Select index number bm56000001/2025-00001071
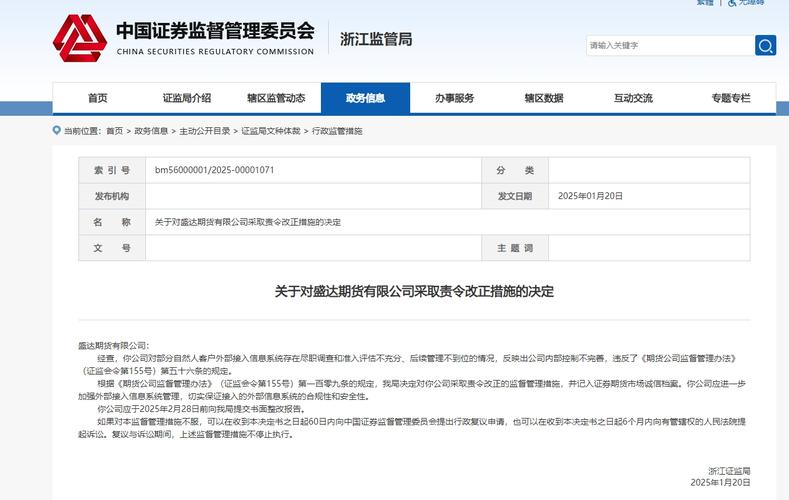Screen dimensions: 789x500 coord(214,170)
